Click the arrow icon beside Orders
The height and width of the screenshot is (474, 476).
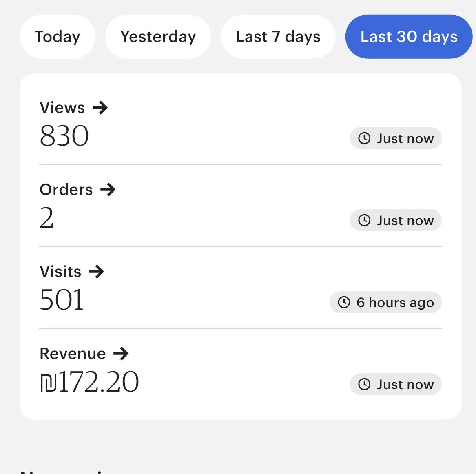tap(108, 190)
